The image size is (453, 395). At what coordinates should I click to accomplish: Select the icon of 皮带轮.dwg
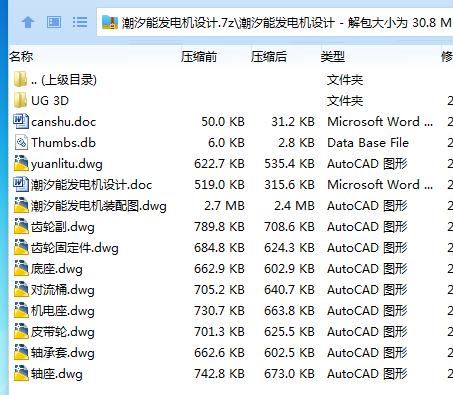tap(21, 331)
